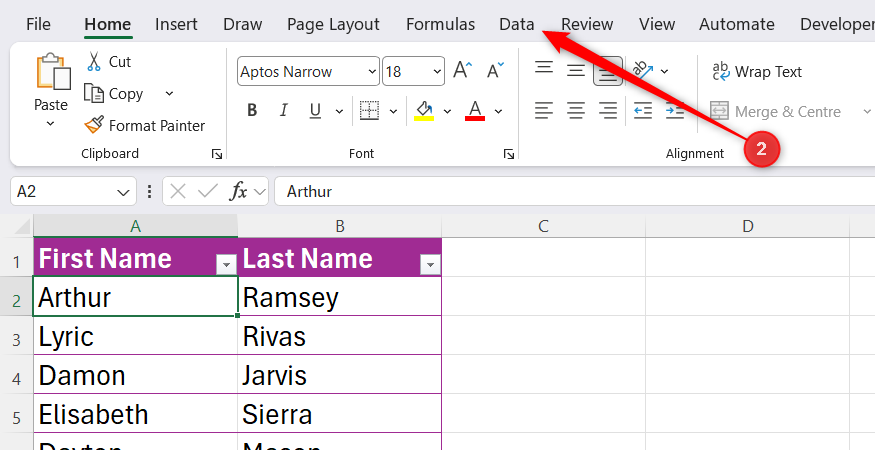
Task: Apply yellow fill colour bucket
Action: coord(425,111)
